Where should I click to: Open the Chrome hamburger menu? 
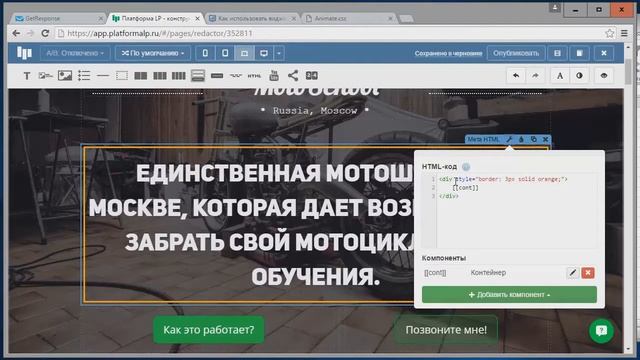(x=624, y=33)
